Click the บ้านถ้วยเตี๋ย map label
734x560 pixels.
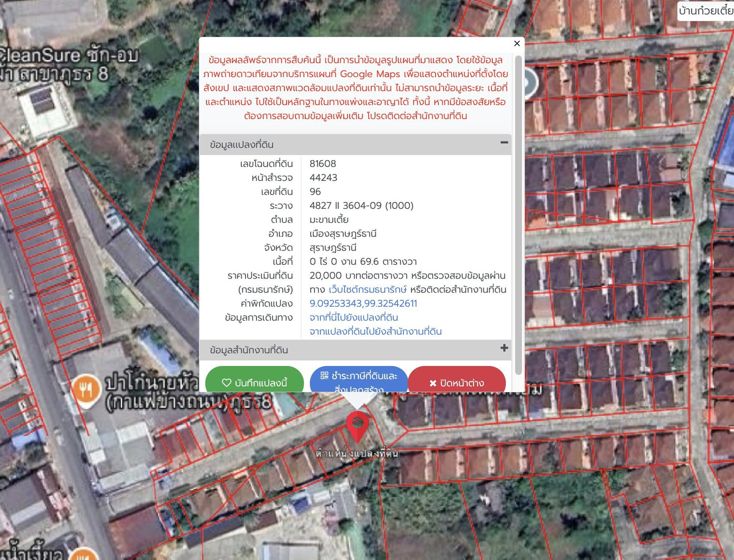tap(706, 11)
